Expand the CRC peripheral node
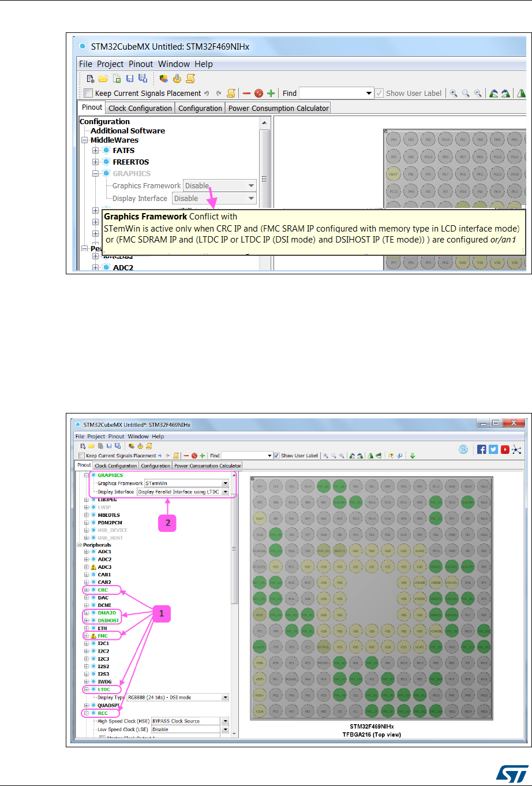The width and height of the screenshot is (532, 786). pyautogui.click(x=87, y=590)
